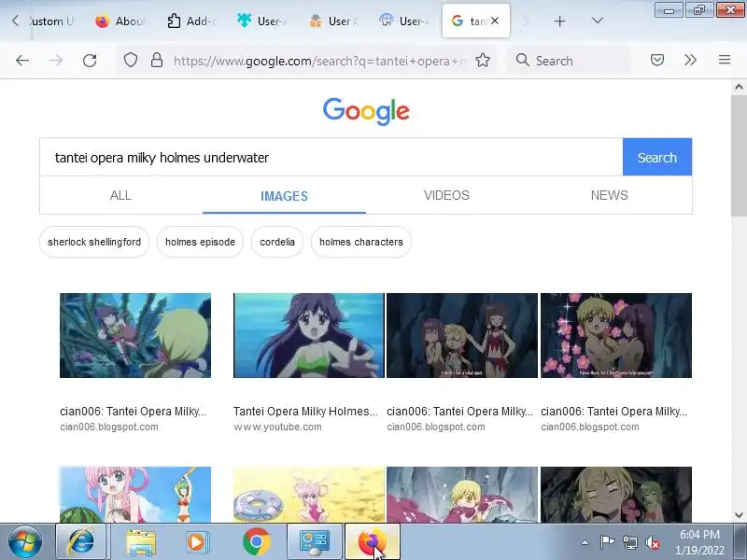Switch to the About tab
This screenshot has height=560, width=747.
(120, 21)
